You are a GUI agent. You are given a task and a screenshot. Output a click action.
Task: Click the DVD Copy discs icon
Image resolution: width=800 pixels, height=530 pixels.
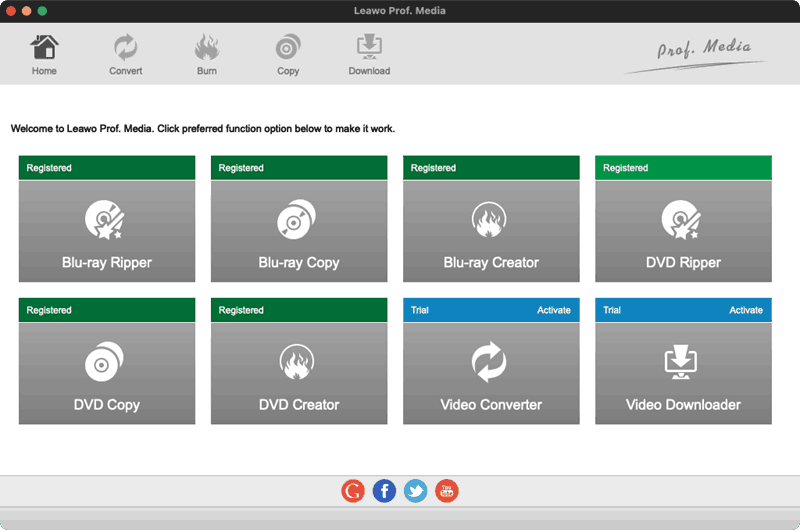coord(104,362)
